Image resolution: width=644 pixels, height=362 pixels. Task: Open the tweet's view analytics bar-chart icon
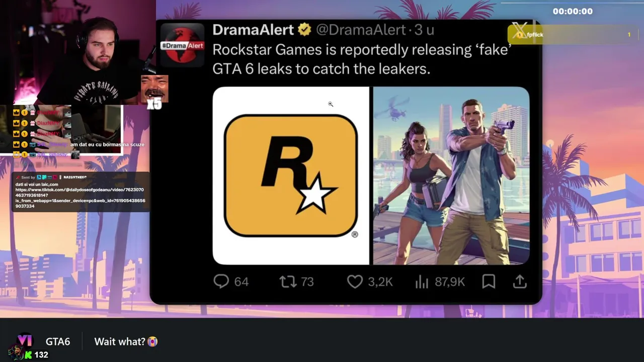[421, 282]
